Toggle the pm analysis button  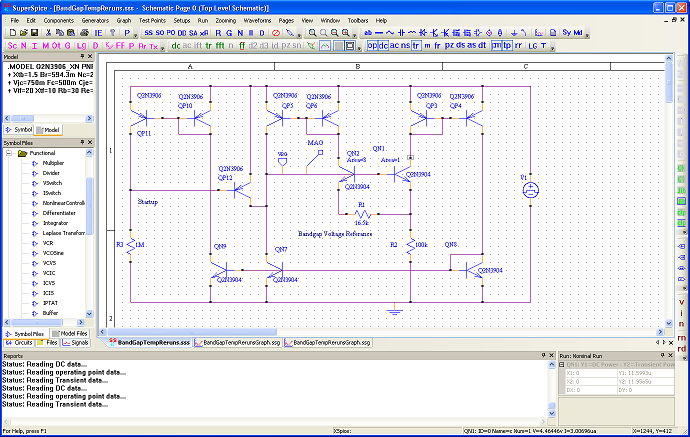click(496, 45)
